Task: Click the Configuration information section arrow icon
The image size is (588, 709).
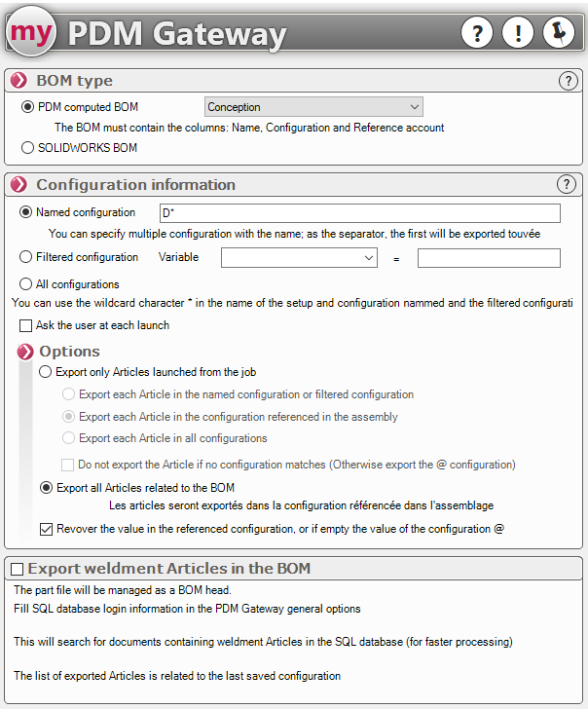Action: click(x=19, y=185)
